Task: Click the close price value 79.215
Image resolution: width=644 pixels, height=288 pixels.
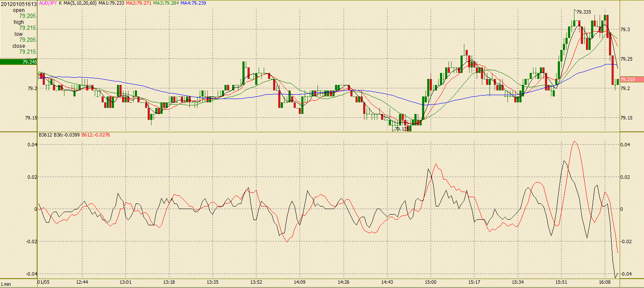Action: (x=27, y=52)
